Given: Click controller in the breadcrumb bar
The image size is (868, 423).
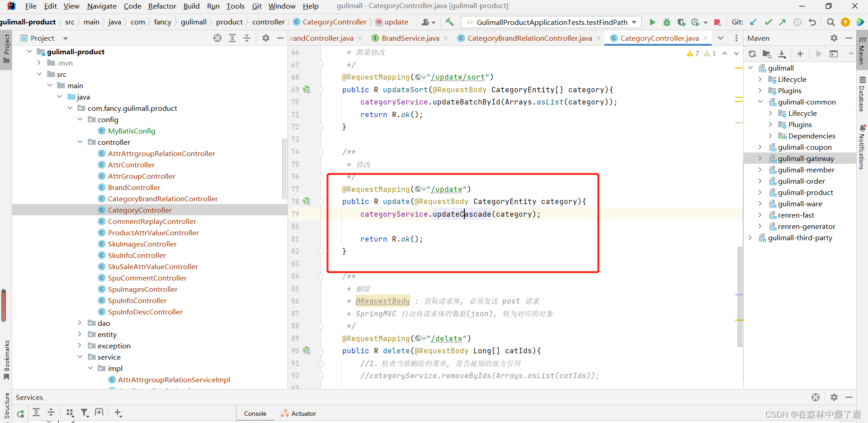Looking at the screenshot, I should coord(268,22).
